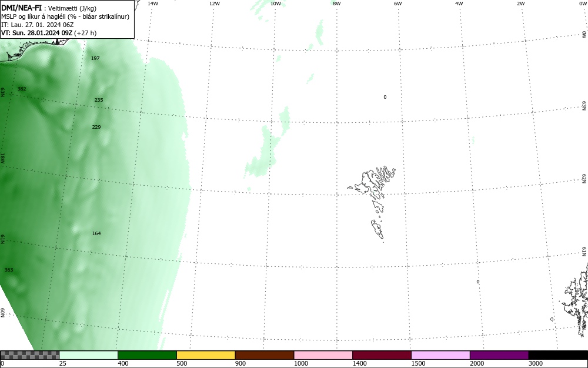Click the light green 25–400 legend swatch

pyautogui.click(x=89, y=355)
